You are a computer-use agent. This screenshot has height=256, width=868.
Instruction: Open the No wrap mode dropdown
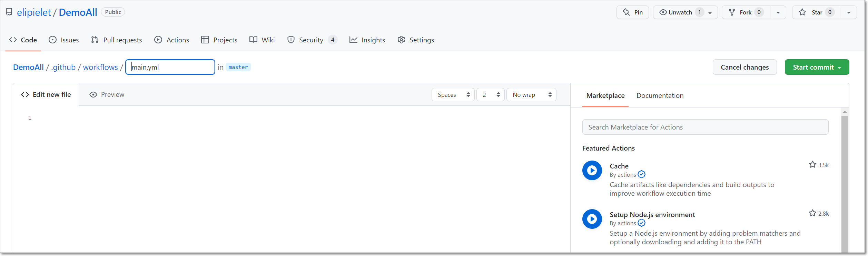[531, 95]
